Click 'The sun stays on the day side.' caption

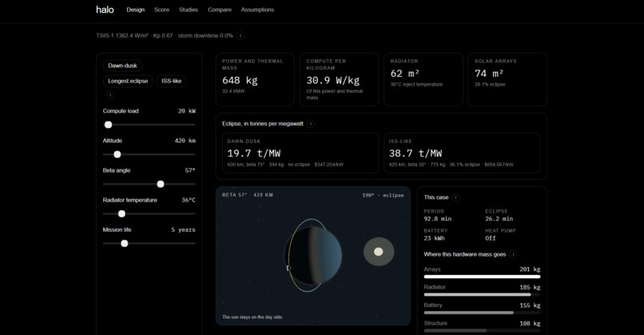(252, 317)
